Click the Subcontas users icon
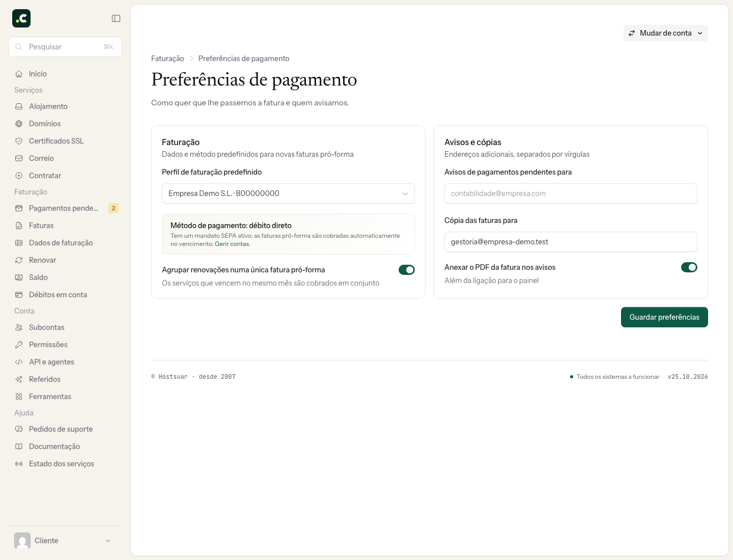This screenshot has width=733, height=560. [x=19, y=327]
